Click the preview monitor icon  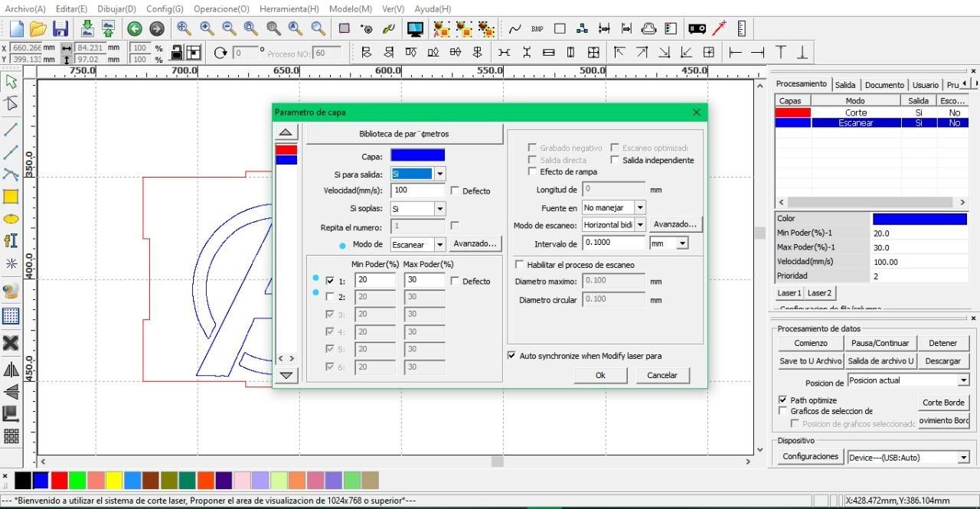point(415,29)
